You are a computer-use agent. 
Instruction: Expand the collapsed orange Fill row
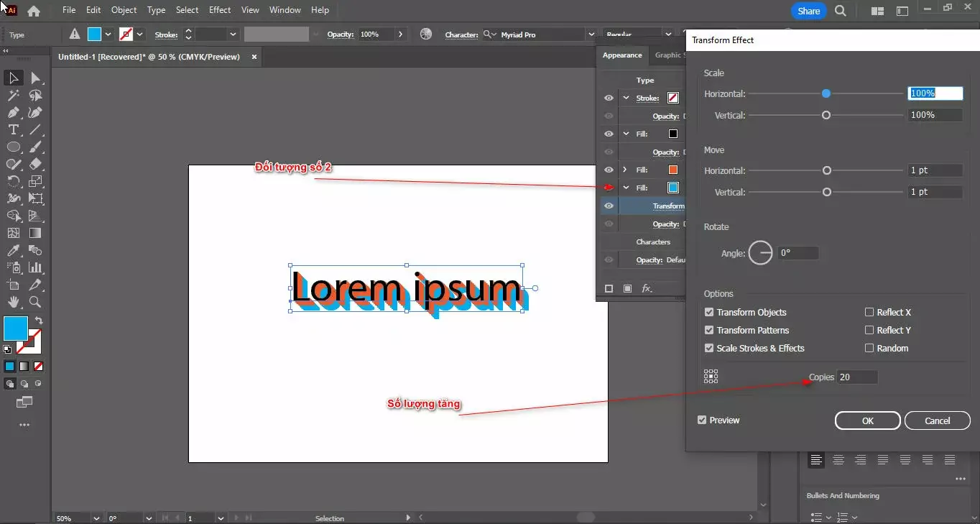[625, 170]
